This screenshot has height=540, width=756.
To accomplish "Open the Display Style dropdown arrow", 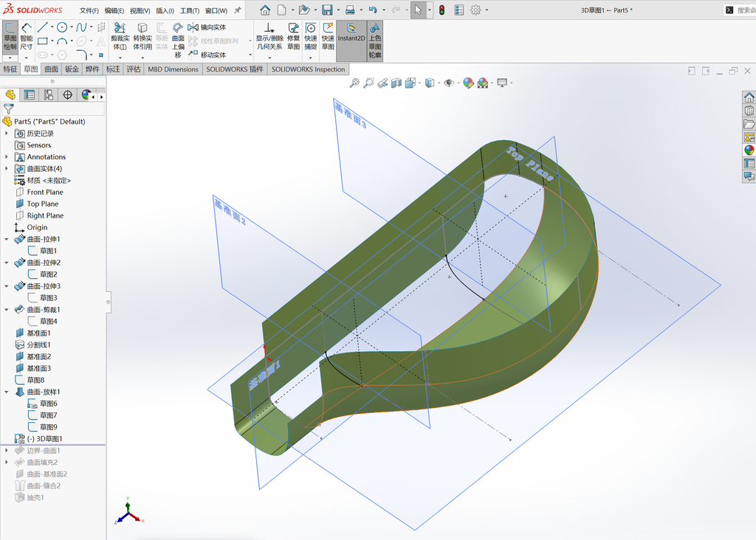I will (439, 83).
